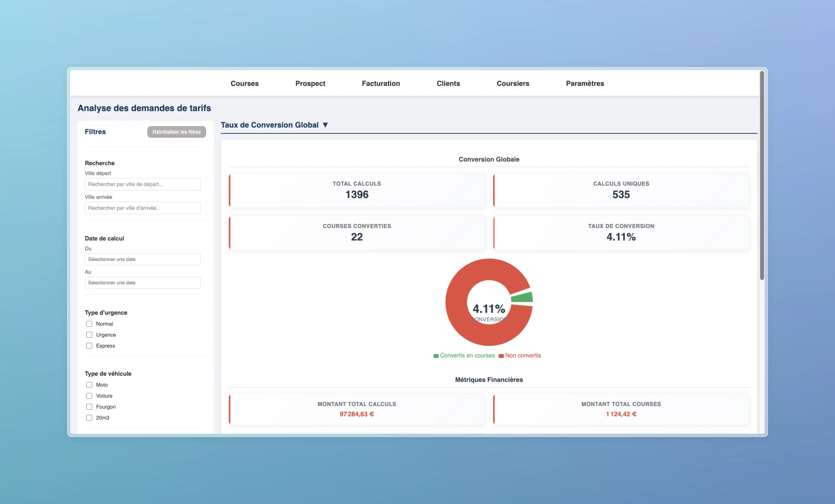Check the Urgence checkbox
This screenshot has height=504, width=835.
89,335
